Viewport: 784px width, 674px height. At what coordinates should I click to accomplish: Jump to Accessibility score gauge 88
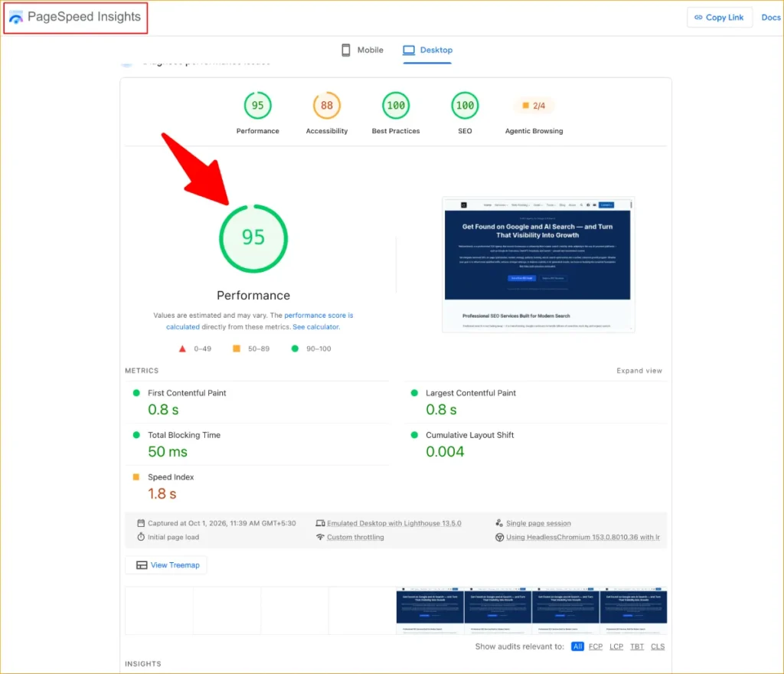click(326, 106)
